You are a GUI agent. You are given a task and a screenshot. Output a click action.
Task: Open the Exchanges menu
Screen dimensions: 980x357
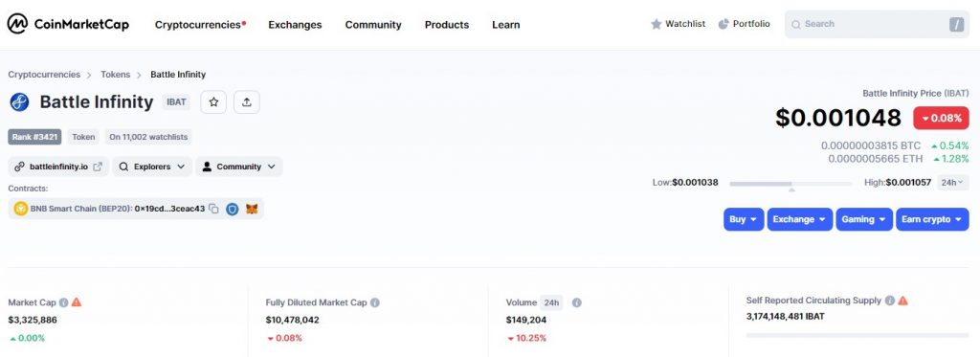coord(295,24)
